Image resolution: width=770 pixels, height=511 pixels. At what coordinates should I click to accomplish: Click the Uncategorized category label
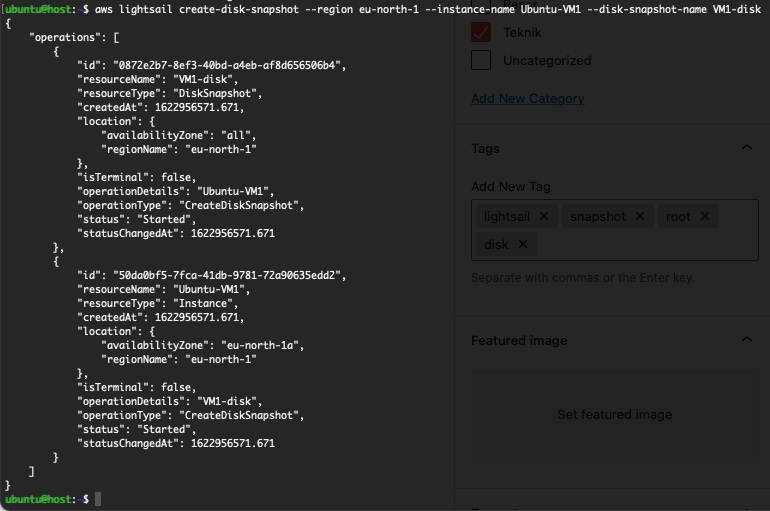[546, 60]
